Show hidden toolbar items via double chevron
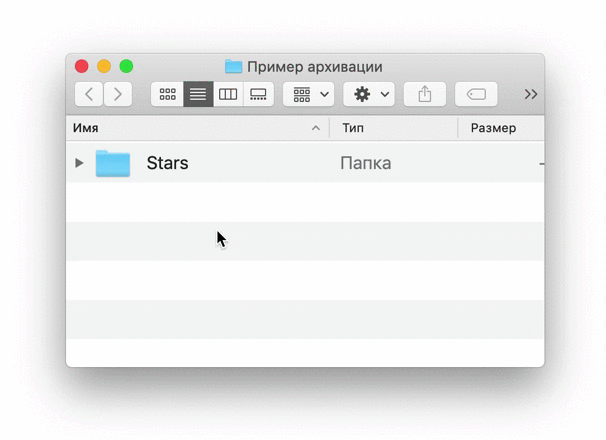 click(x=531, y=94)
